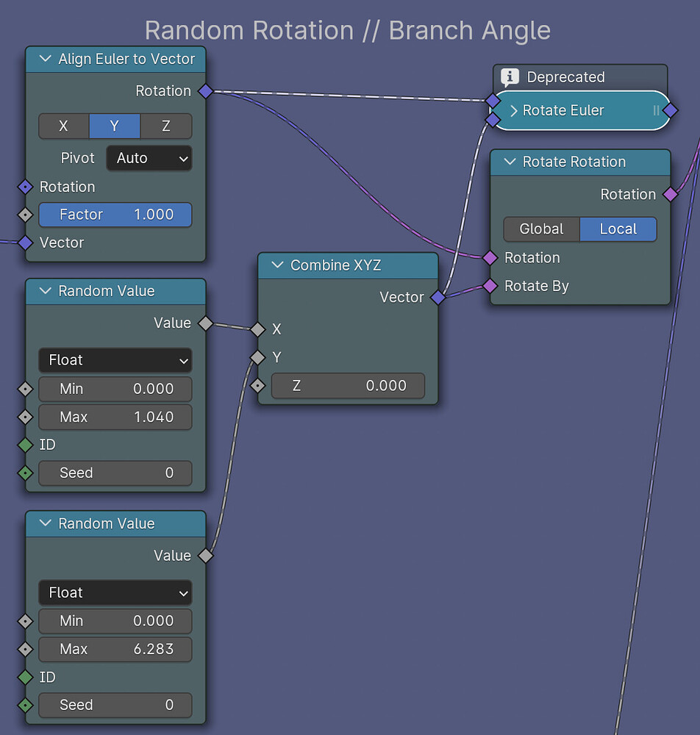Screen dimensions: 700x735
Task: Click the Factor slider on Align Euler to Vector
Action: pyautogui.click(x=115, y=215)
